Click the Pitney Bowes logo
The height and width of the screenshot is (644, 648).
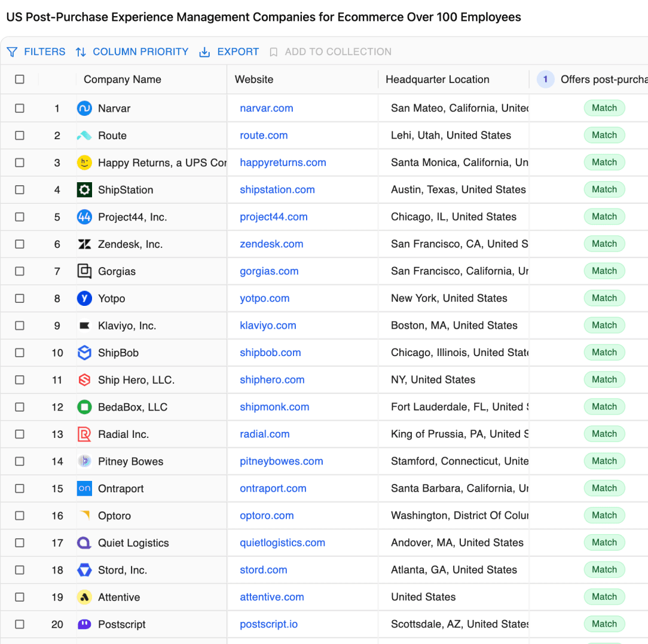pos(84,461)
